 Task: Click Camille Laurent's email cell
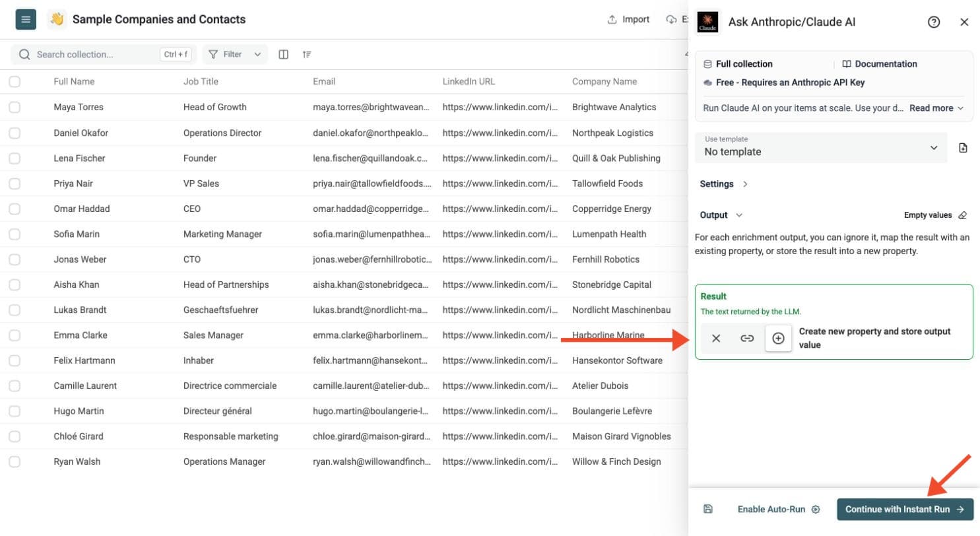pyautogui.click(x=372, y=385)
